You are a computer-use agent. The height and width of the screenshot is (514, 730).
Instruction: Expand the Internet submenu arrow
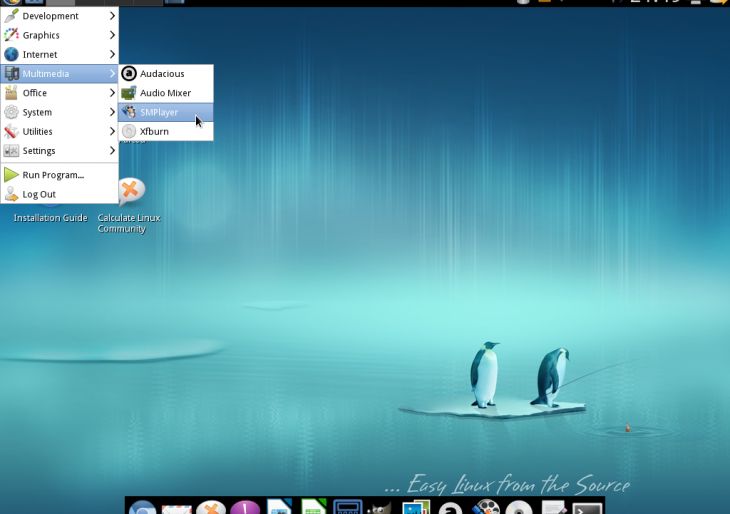click(x=112, y=54)
